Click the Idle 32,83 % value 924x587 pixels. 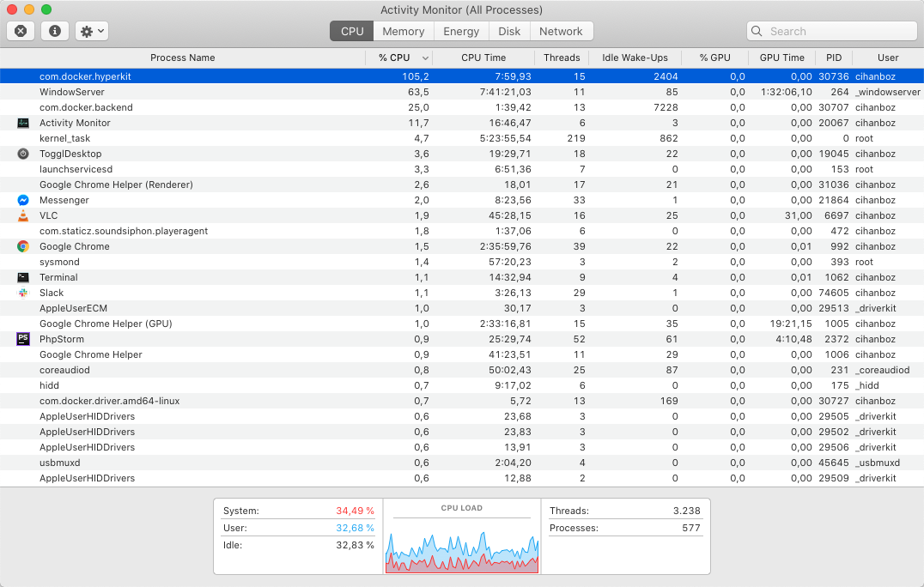pyautogui.click(x=355, y=545)
